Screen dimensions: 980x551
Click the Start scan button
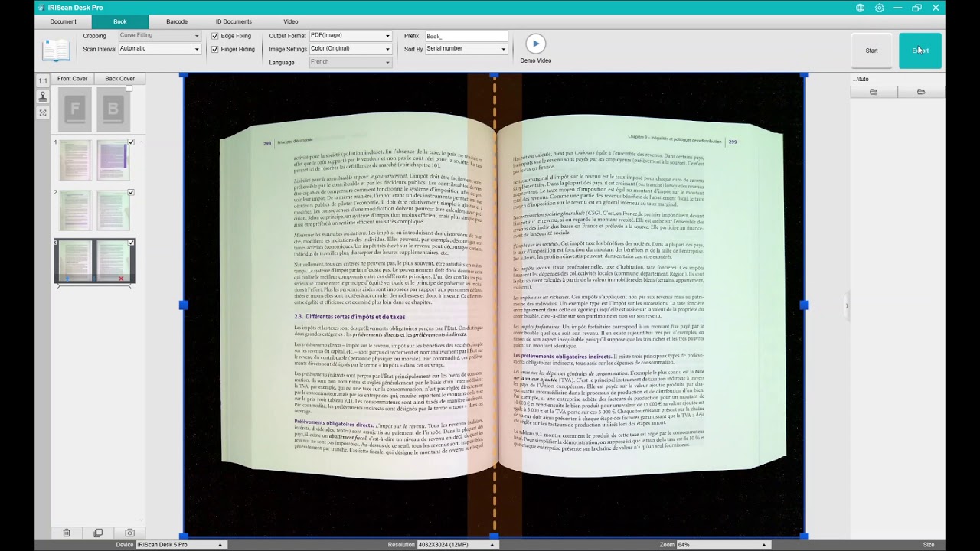(x=872, y=51)
